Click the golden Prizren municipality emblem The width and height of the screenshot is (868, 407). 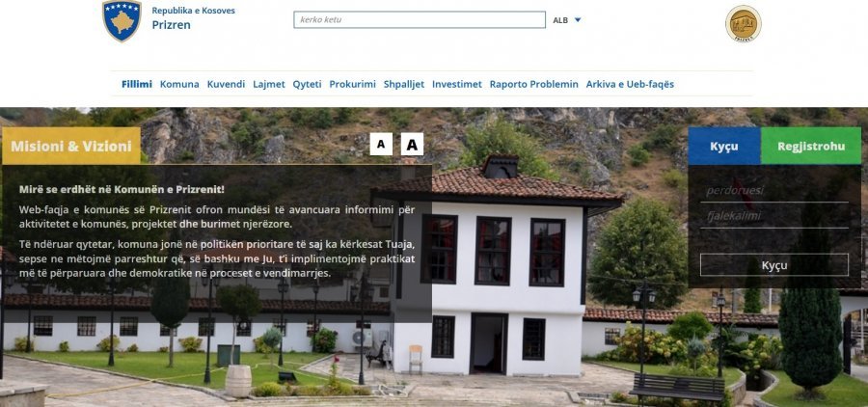(743, 24)
